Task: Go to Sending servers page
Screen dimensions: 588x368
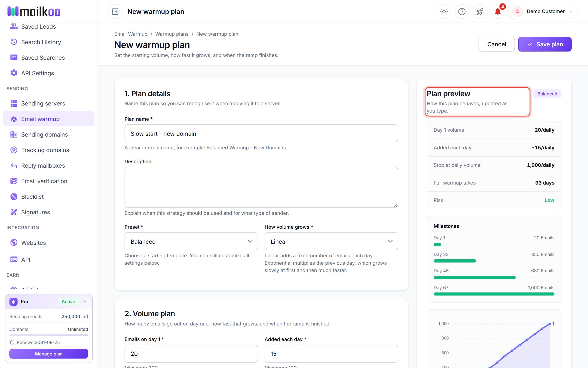Action: point(49,103)
